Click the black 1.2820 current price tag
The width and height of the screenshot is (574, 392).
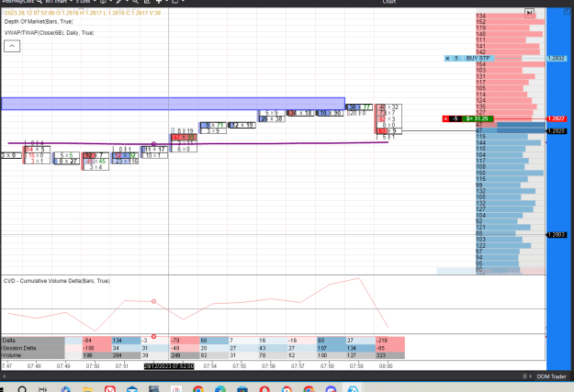[556, 130]
